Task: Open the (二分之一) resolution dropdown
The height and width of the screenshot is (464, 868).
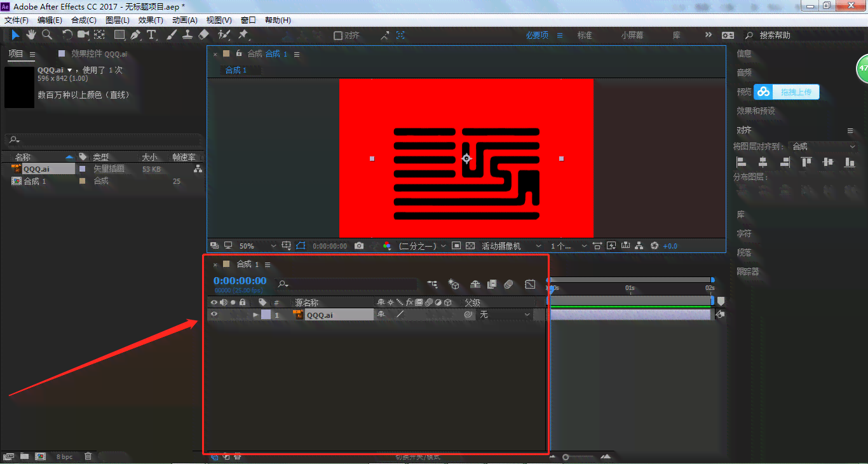Action: click(421, 246)
